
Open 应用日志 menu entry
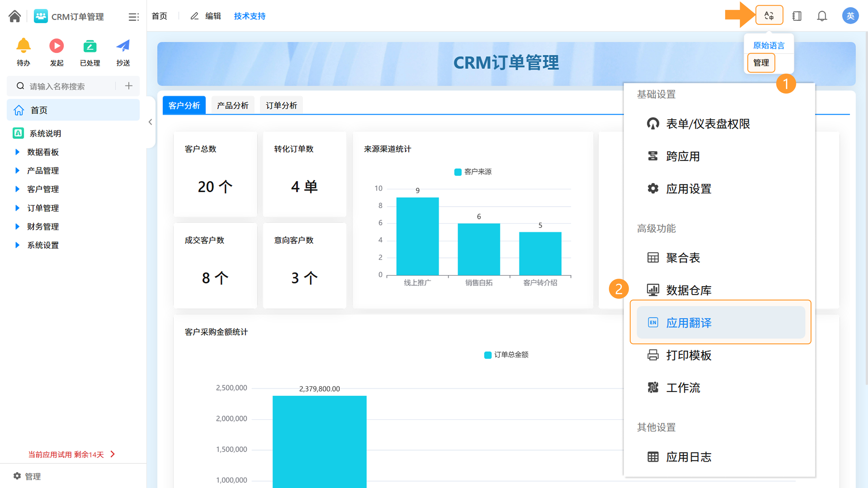click(679, 457)
